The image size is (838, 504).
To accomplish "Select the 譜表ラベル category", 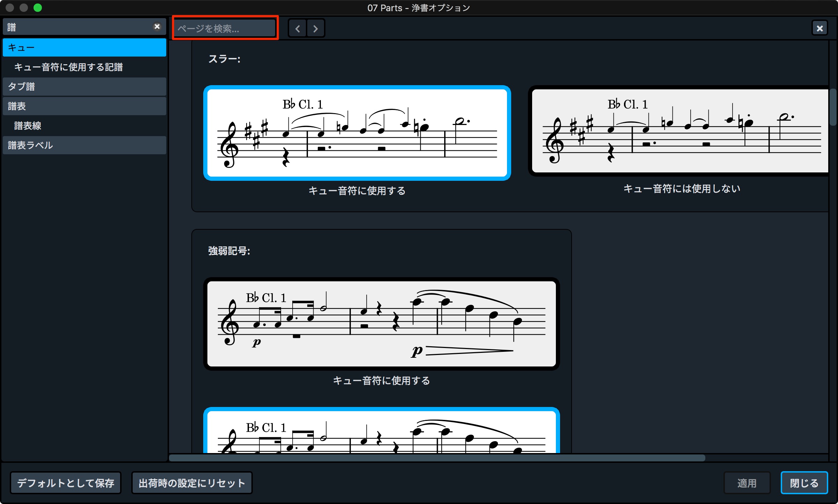I will click(84, 145).
